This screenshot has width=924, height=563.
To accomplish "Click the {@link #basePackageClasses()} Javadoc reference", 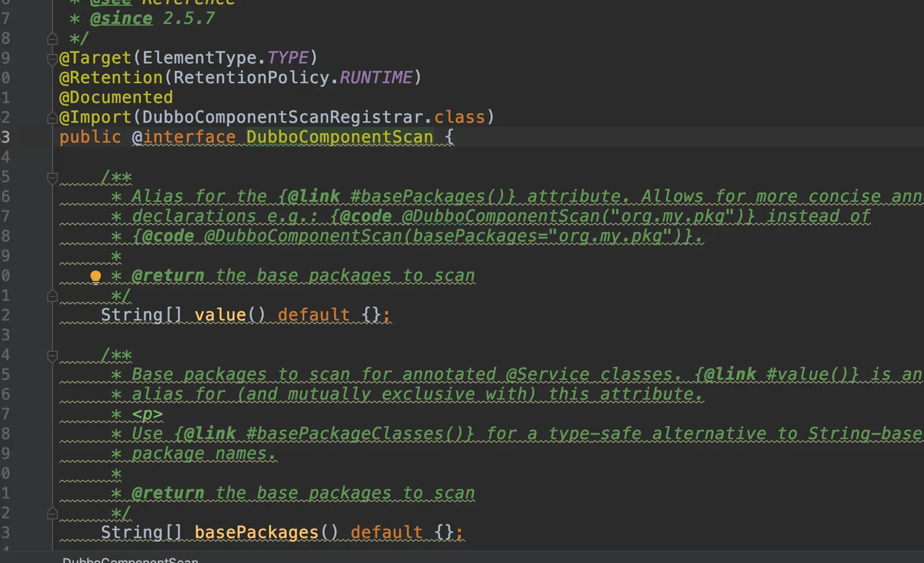I will coord(324,433).
